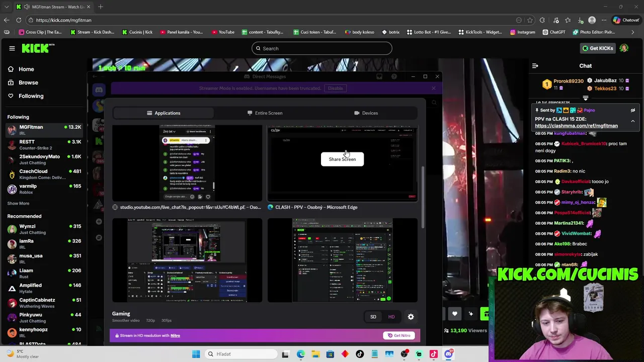
Task: Open browser downloads icon
Action: click(x=581, y=20)
